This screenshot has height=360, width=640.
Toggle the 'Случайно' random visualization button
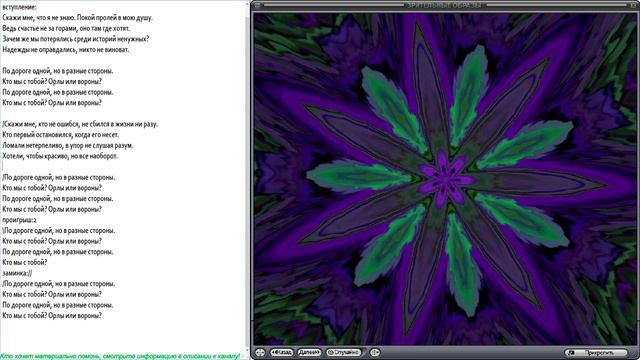point(344,352)
